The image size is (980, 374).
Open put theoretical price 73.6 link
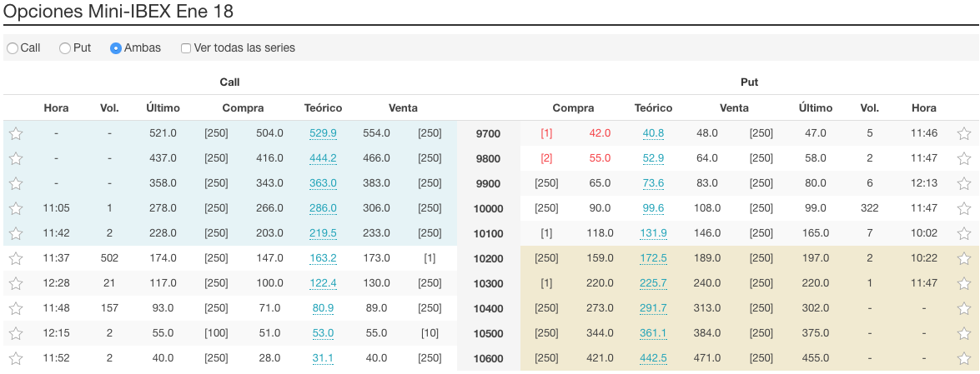click(x=653, y=183)
